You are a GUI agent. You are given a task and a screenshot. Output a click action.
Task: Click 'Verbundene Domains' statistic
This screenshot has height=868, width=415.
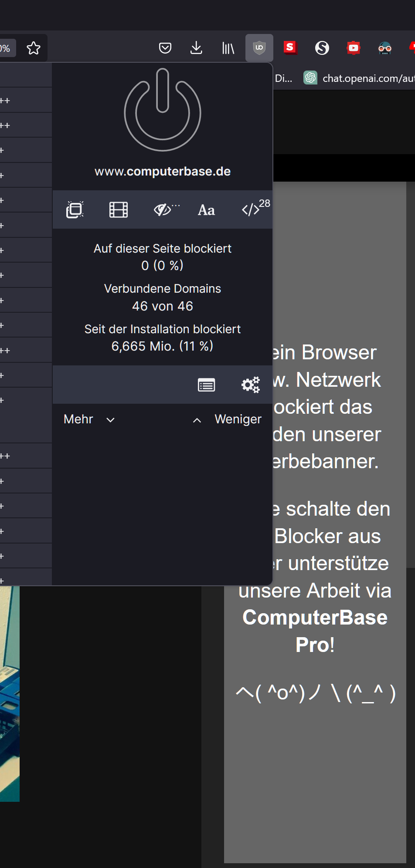163,289
